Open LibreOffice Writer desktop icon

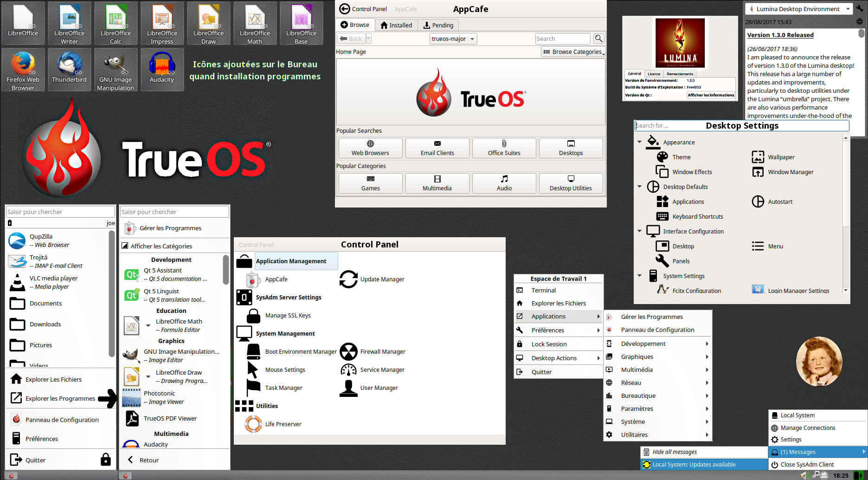point(69,23)
